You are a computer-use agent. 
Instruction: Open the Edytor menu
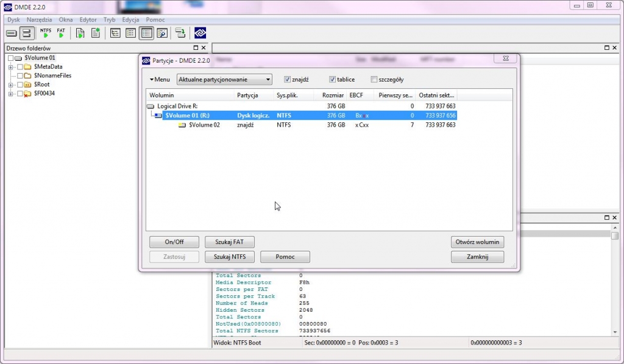tap(88, 19)
